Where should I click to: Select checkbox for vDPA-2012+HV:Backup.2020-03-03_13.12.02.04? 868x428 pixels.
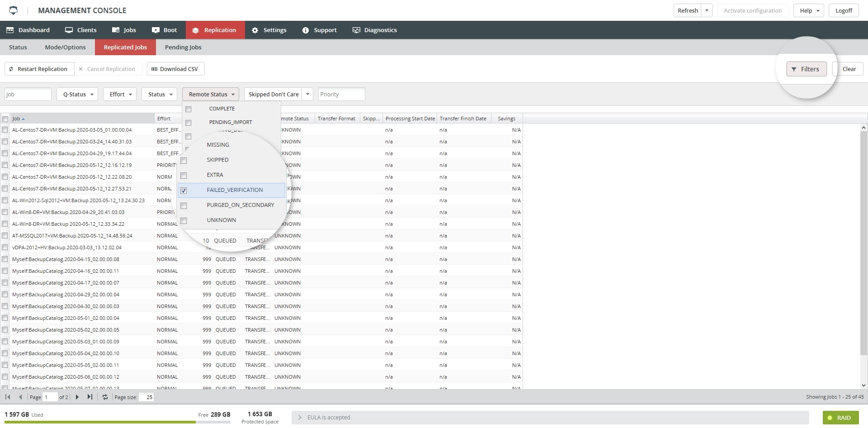5,247
